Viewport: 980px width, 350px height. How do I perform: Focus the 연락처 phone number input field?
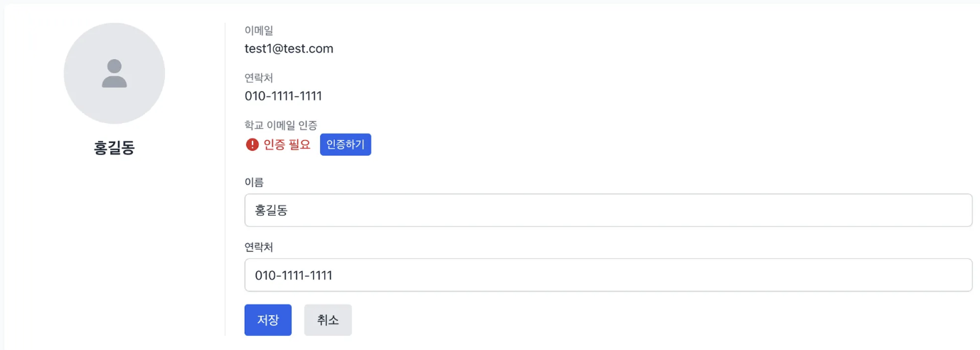pyautogui.click(x=608, y=275)
